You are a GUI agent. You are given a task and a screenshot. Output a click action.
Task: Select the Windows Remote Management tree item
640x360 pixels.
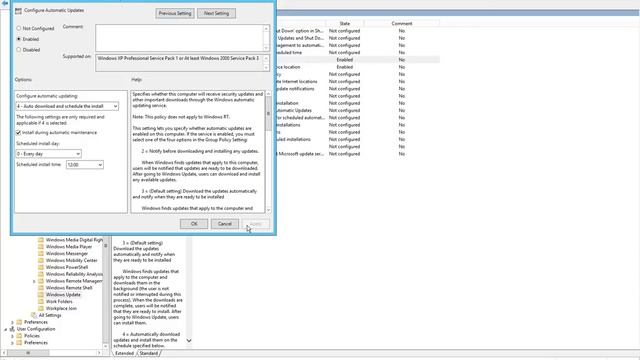point(74,281)
